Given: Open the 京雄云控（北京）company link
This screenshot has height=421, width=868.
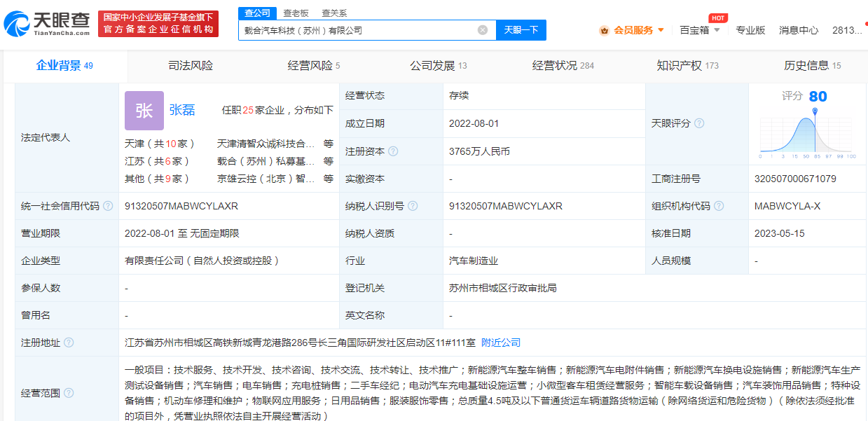Looking at the screenshot, I should pyautogui.click(x=266, y=179).
